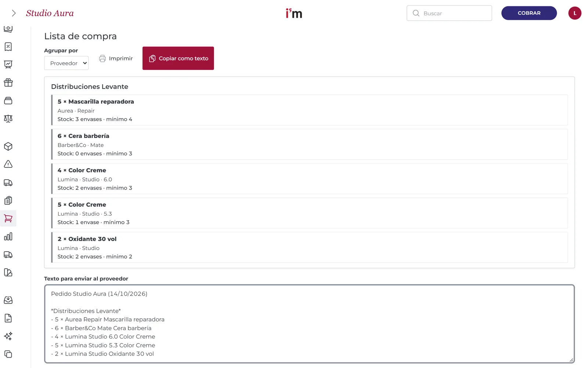The image size is (588, 368).
Task: Open the bar chart statistics sidebar icon
Action: pyautogui.click(x=8, y=237)
